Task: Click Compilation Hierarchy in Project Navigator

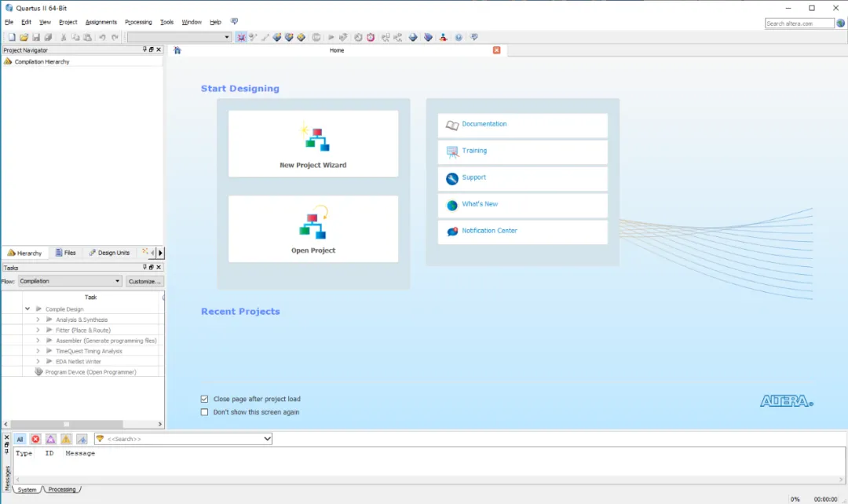Action: coord(42,62)
